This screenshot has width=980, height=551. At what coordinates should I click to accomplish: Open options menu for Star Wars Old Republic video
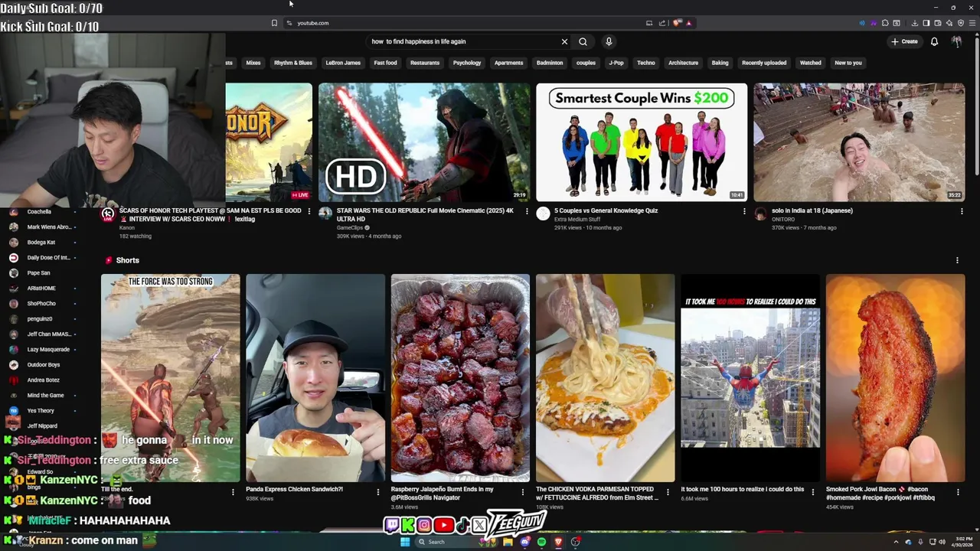click(x=527, y=211)
